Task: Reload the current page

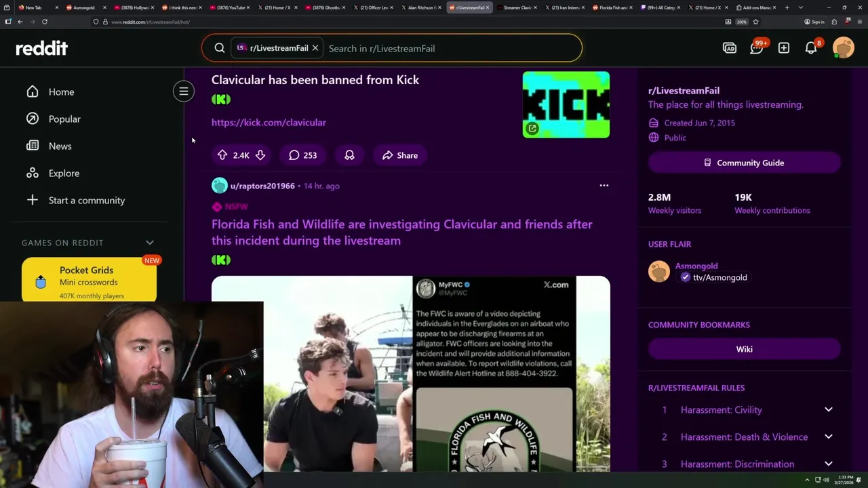Action: coord(45,22)
